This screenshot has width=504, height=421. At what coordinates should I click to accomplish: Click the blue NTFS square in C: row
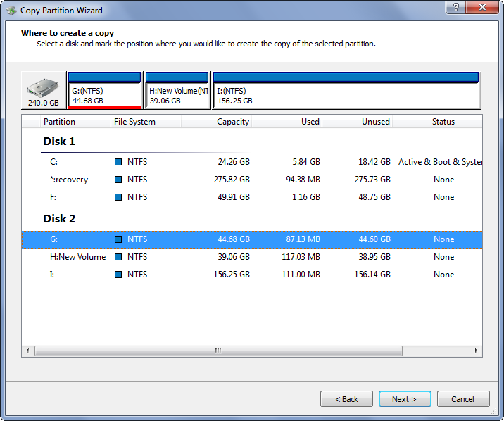(118, 162)
